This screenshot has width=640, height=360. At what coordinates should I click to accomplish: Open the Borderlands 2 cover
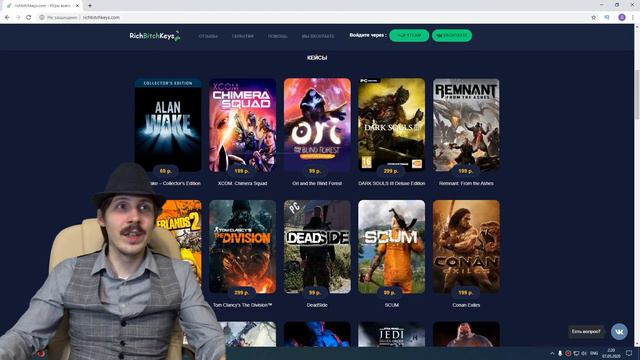(x=182, y=241)
